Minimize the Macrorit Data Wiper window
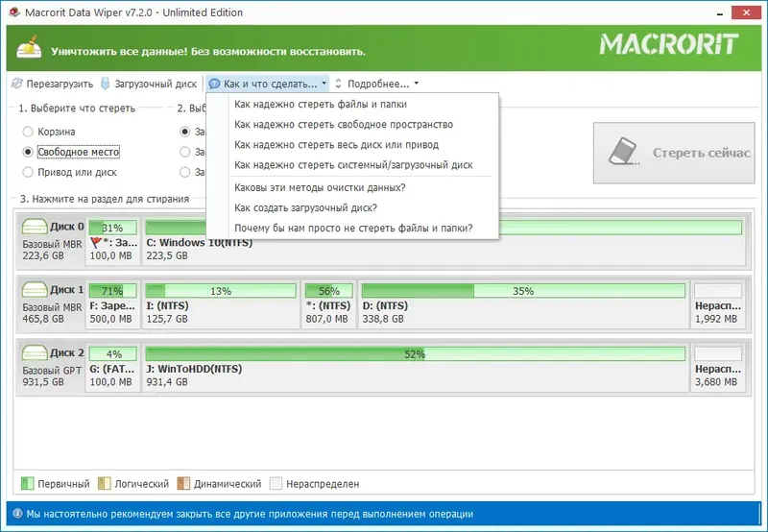This screenshot has height=532, width=768. point(720,13)
